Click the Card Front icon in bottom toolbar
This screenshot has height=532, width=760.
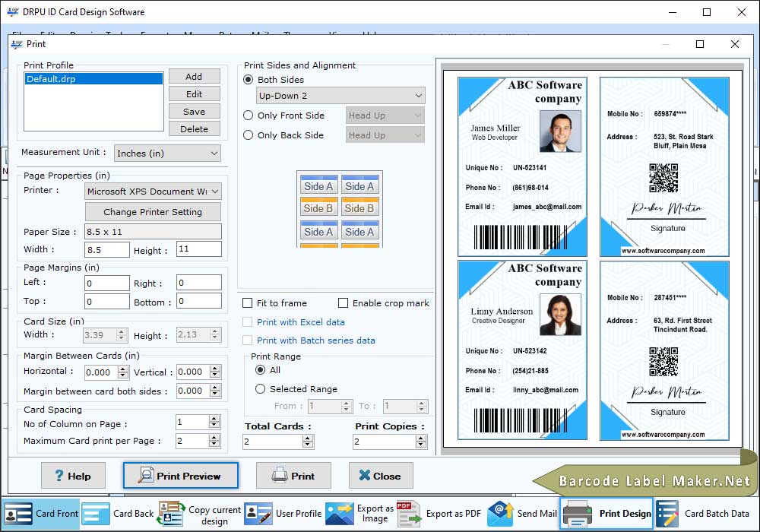18,514
